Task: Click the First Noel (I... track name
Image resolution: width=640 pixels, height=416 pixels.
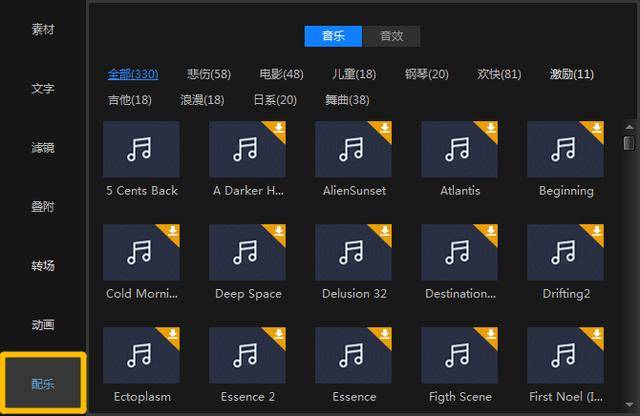Action: point(566,396)
